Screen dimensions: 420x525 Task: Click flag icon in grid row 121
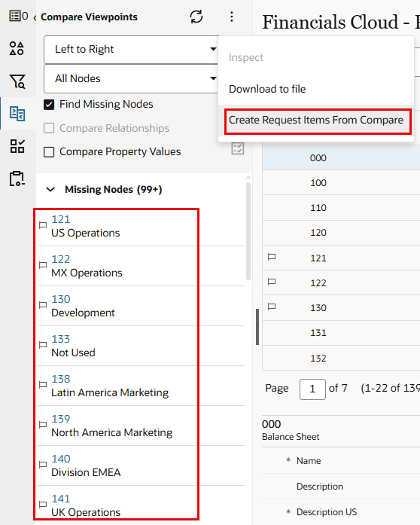point(272,257)
